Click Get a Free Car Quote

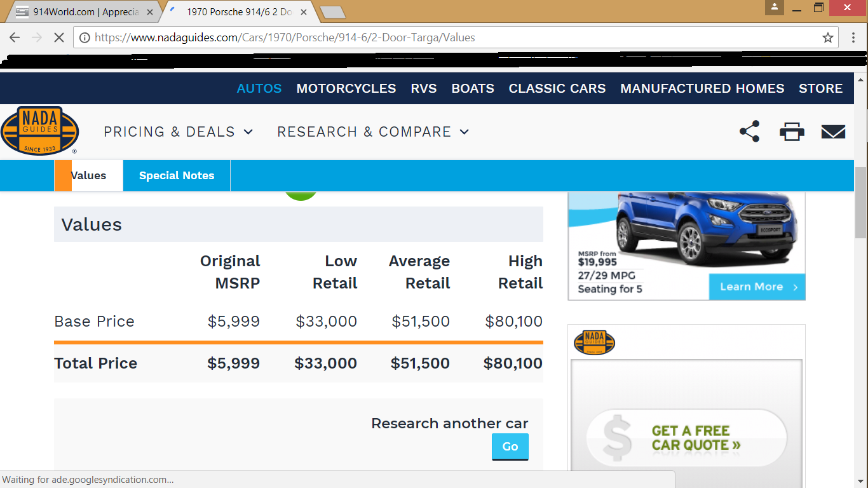tap(686, 438)
